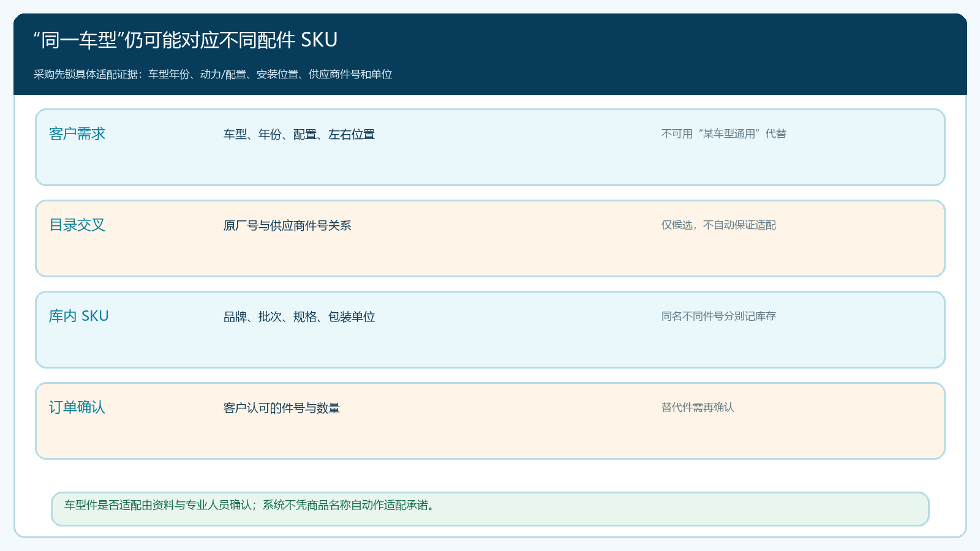Viewport: 980px width, 551px height.
Task: Click the note 不可用"某车型通用"代替
Action: [723, 133]
